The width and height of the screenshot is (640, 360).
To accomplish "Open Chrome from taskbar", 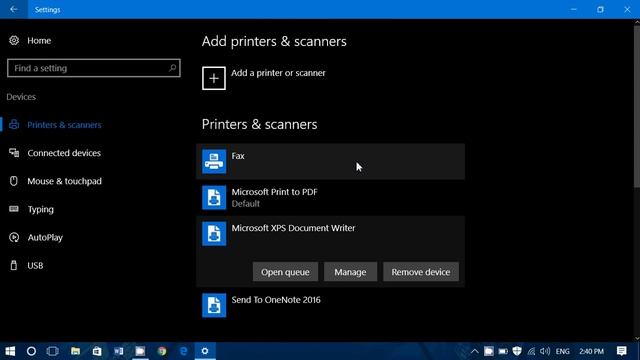I will [x=162, y=351].
